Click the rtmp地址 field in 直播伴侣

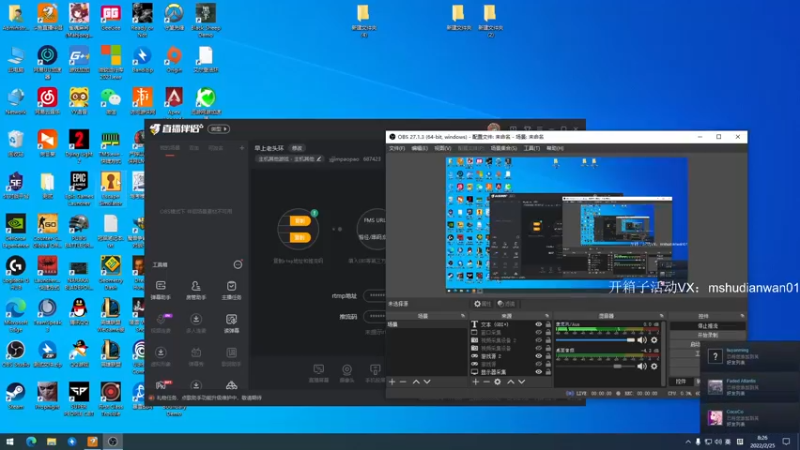point(375,295)
